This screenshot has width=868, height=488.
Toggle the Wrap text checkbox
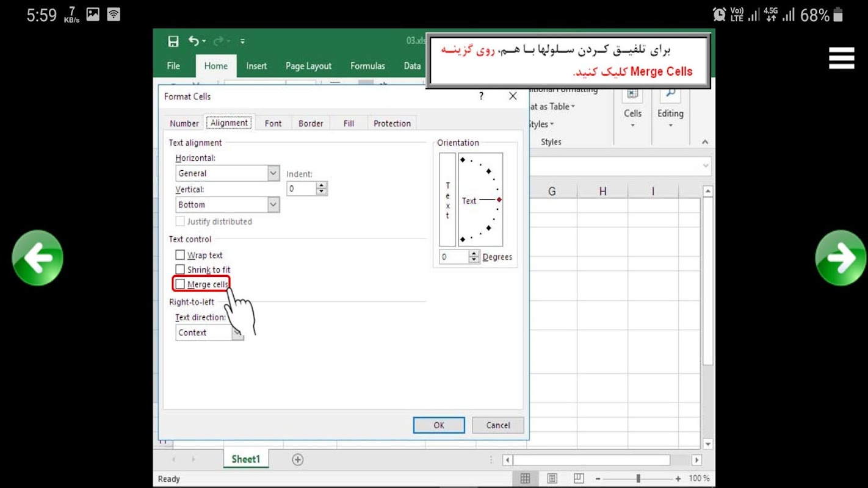click(180, 255)
